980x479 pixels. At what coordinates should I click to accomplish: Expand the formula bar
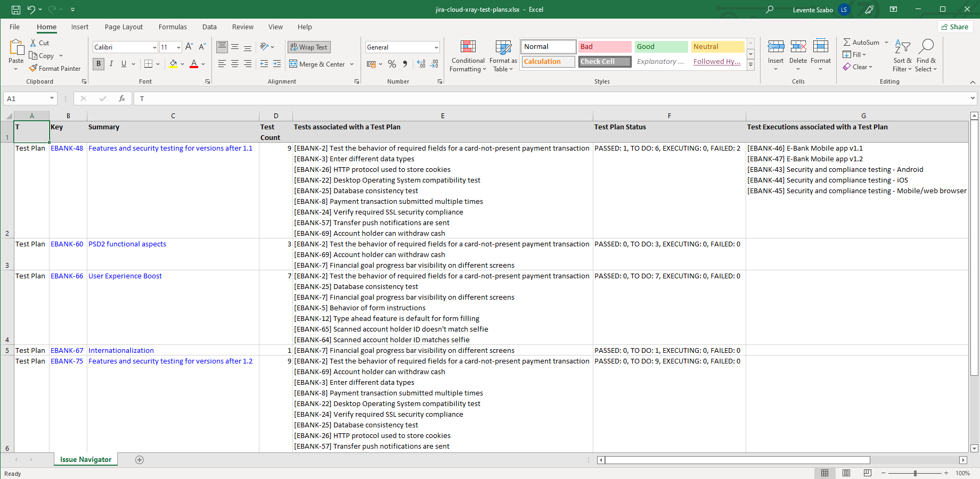coord(973,98)
